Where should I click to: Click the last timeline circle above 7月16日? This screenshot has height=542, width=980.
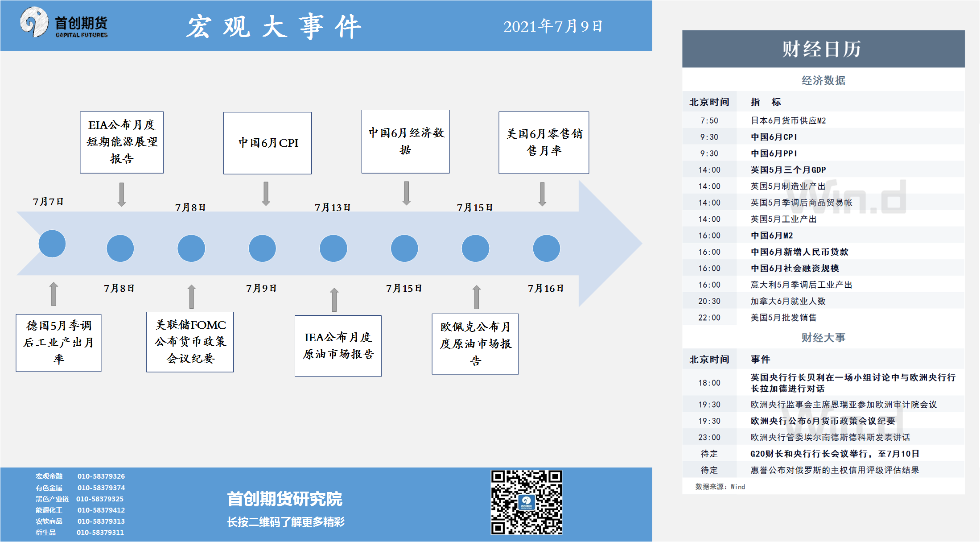coord(546,248)
